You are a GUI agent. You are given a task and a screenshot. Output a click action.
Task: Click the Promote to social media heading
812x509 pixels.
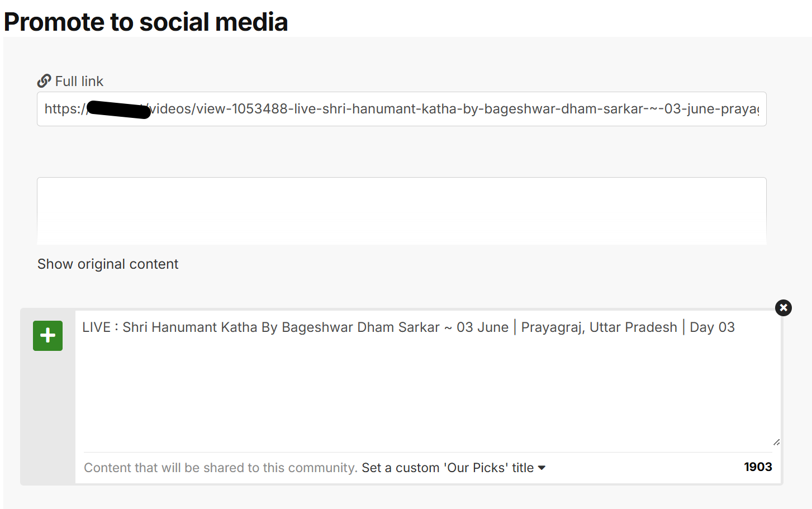[146, 22]
